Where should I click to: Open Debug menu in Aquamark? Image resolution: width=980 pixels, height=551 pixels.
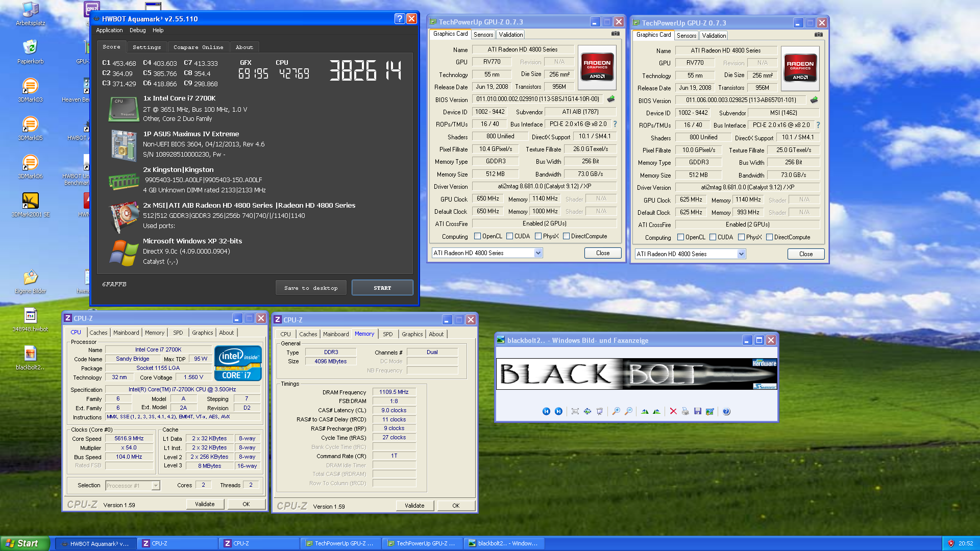click(137, 30)
